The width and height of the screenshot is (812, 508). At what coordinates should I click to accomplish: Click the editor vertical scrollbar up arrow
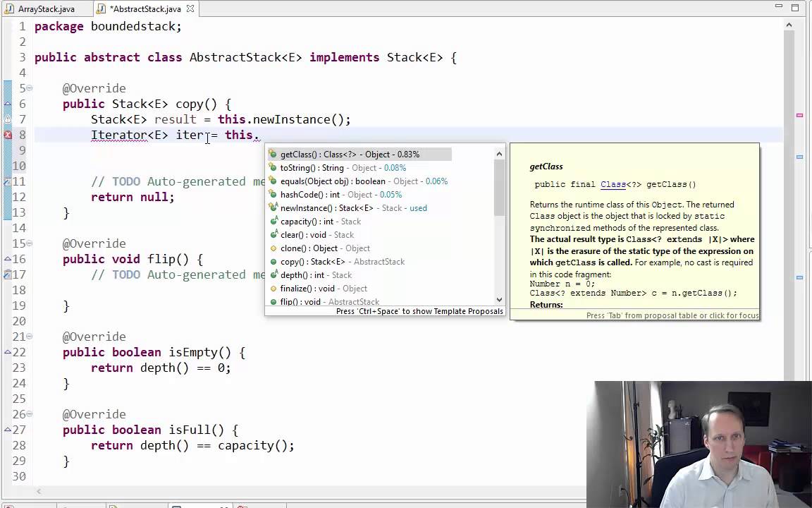pos(789,25)
